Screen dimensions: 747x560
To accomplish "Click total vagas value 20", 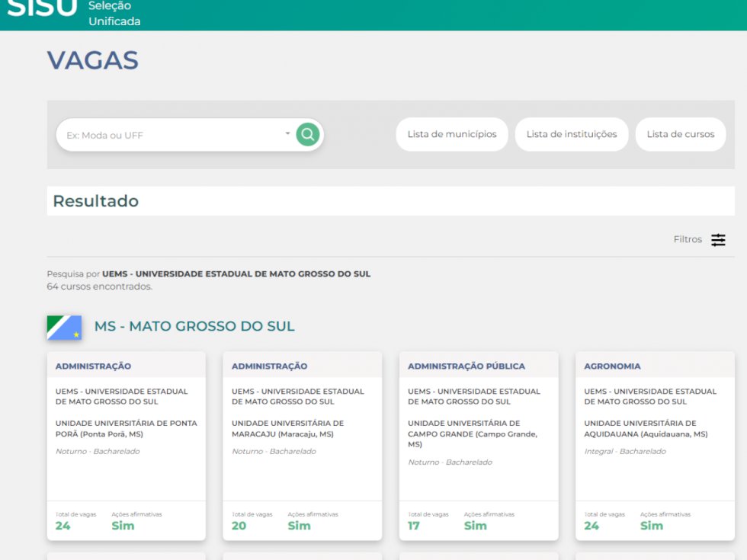I will [x=239, y=526].
